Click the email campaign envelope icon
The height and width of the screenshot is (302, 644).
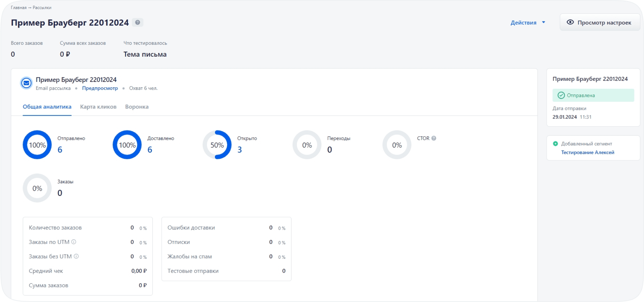[26, 83]
